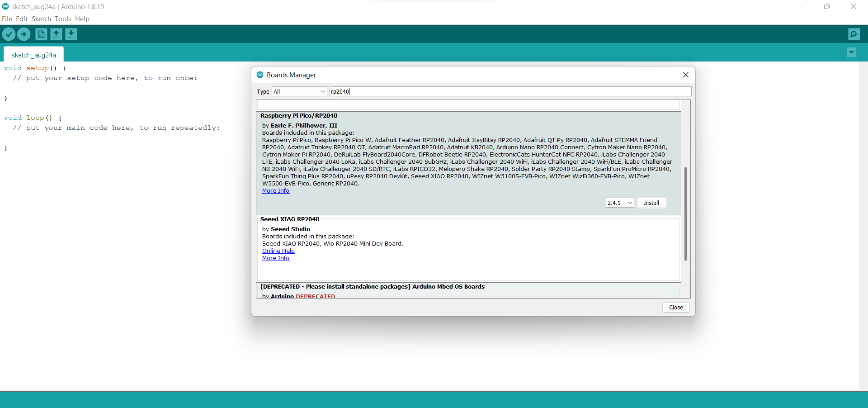Open More Info link under Raspberry Pi Pico
This screenshot has height=408, width=868.
click(275, 191)
